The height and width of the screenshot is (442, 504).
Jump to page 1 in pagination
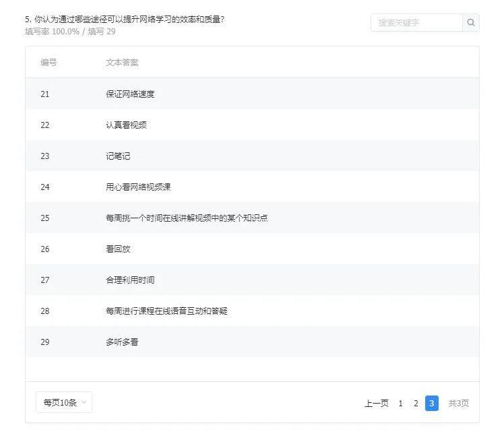coord(400,404)
